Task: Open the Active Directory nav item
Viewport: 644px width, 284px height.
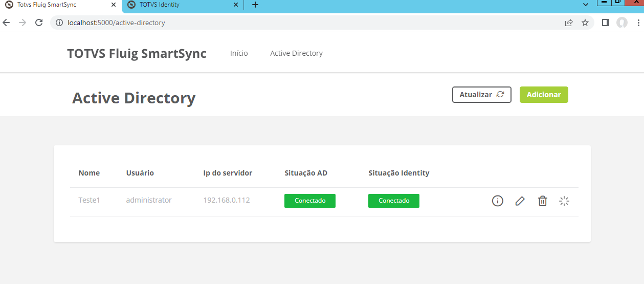Action: (296, 53)
